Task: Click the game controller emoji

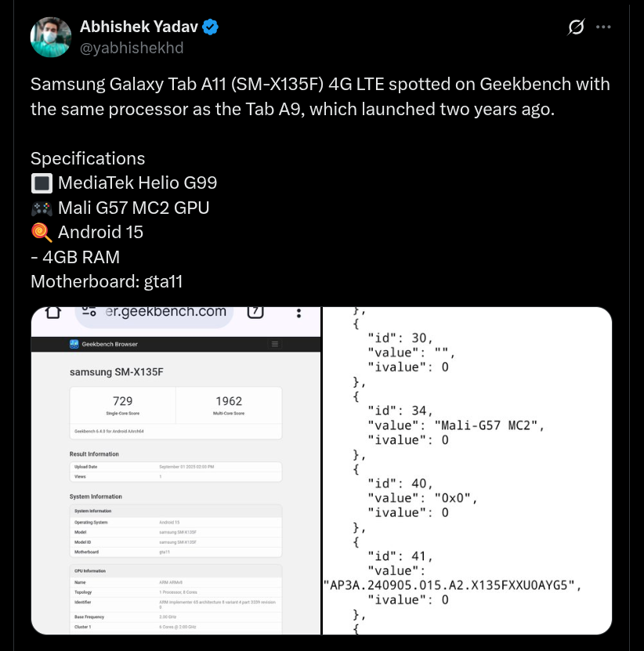Action: [41, 208]
